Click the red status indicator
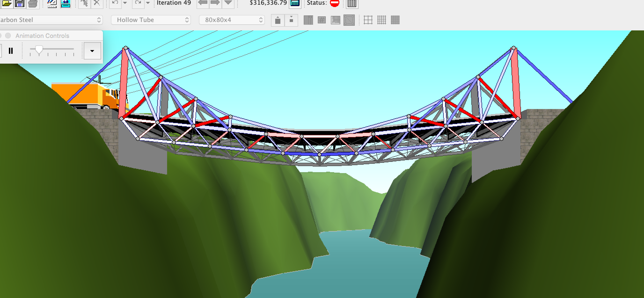This screenshot has width=644, height=298. [334, 3]
